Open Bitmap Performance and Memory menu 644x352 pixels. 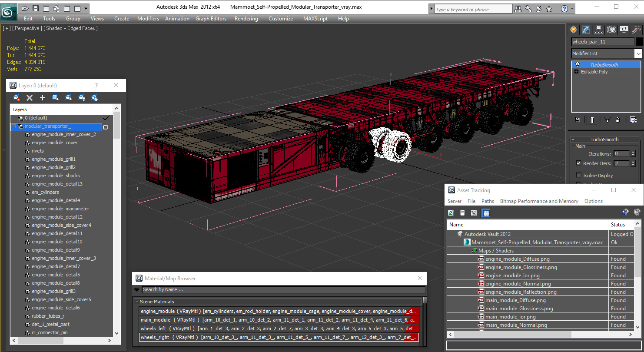coord(539,201)
